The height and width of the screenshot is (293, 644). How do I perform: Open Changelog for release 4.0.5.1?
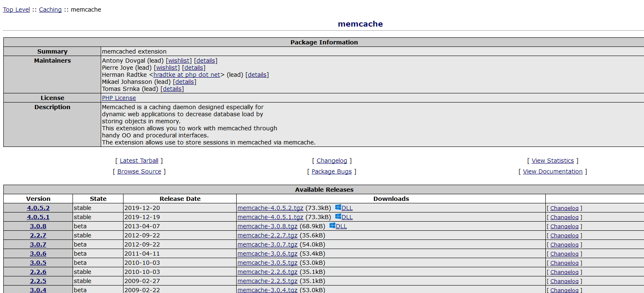564,217
